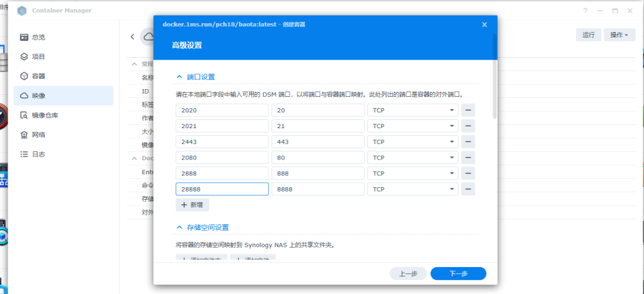
Task: Click the cloud image icon beside back arrow
Action: point(147,36)
